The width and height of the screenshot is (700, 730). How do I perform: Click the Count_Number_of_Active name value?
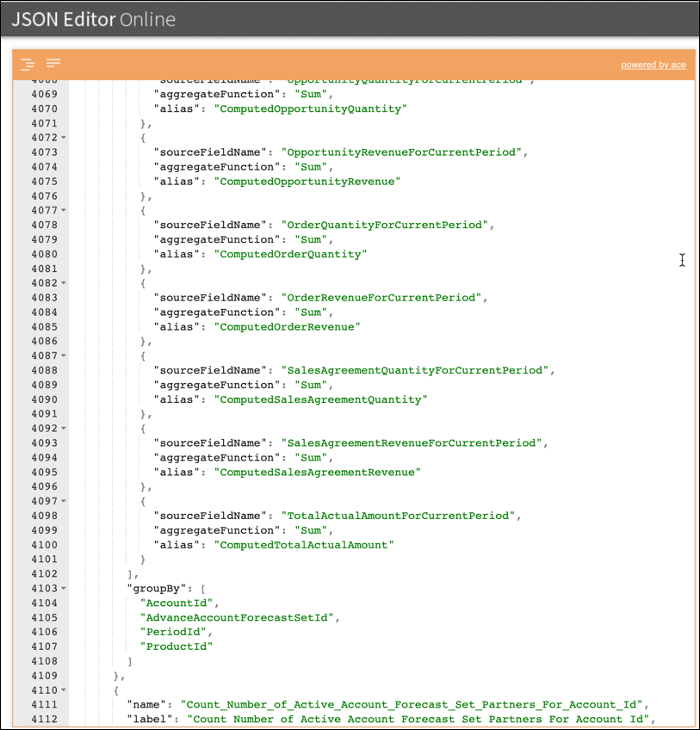(x=413, y=704)
